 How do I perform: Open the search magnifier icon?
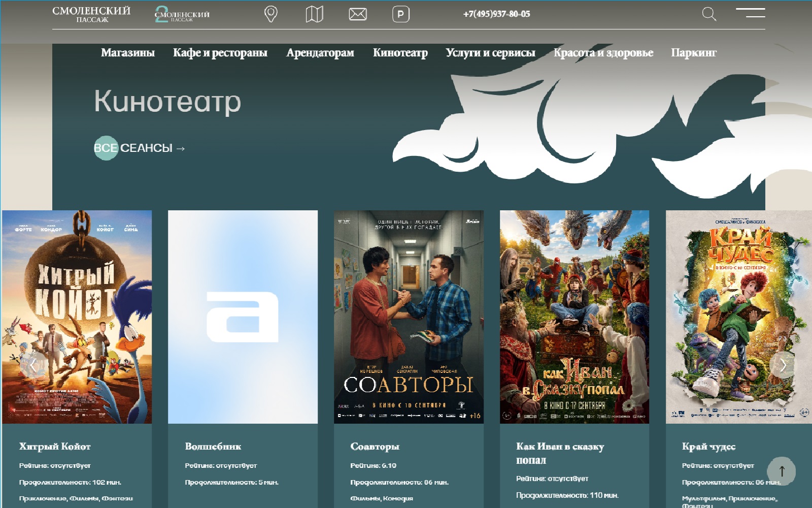click(x=709, y=14)
